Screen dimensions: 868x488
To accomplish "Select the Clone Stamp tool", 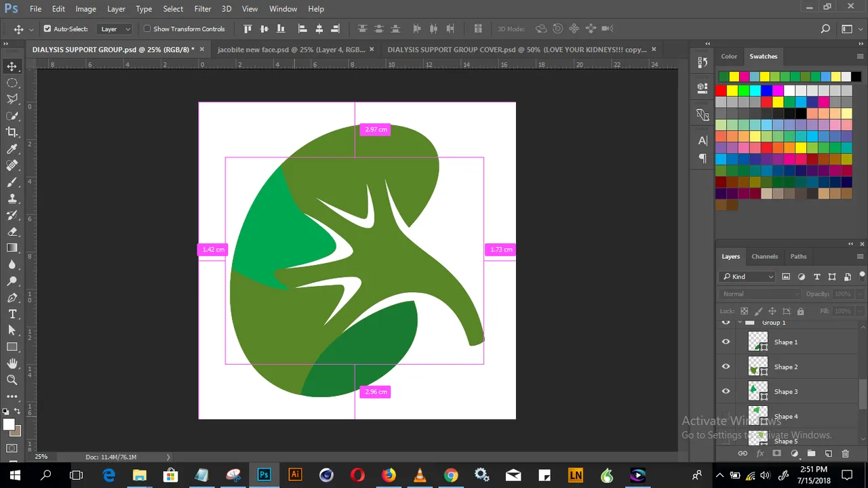I will pyautogui.click(x=12, y=199).
